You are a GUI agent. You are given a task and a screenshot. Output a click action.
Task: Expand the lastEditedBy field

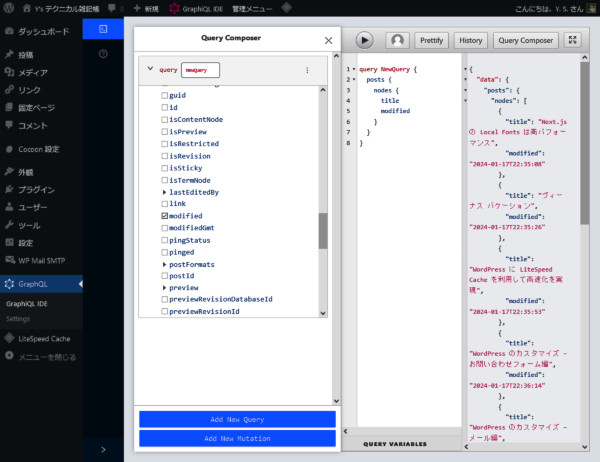pos(165,191)
